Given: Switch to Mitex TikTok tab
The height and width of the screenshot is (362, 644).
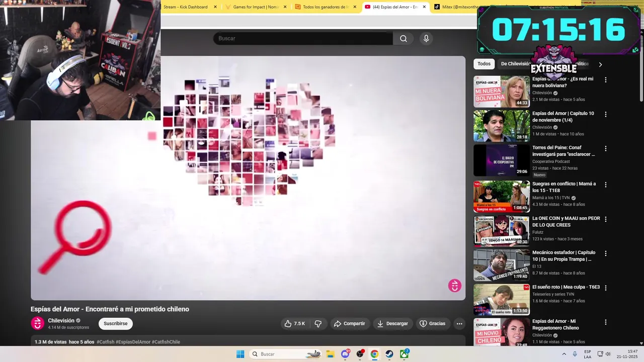Looking at the screenshot, I should click(x=455, y=7).
